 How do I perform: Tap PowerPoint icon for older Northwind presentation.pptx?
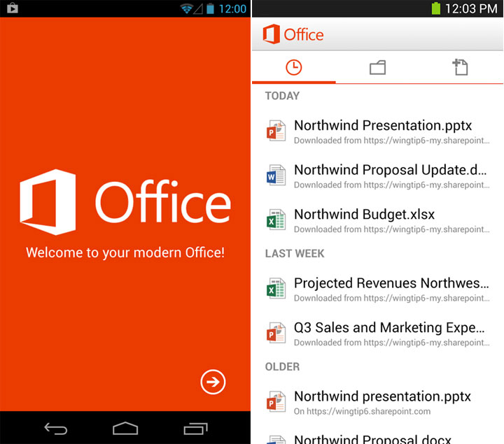tap(276, 401)
